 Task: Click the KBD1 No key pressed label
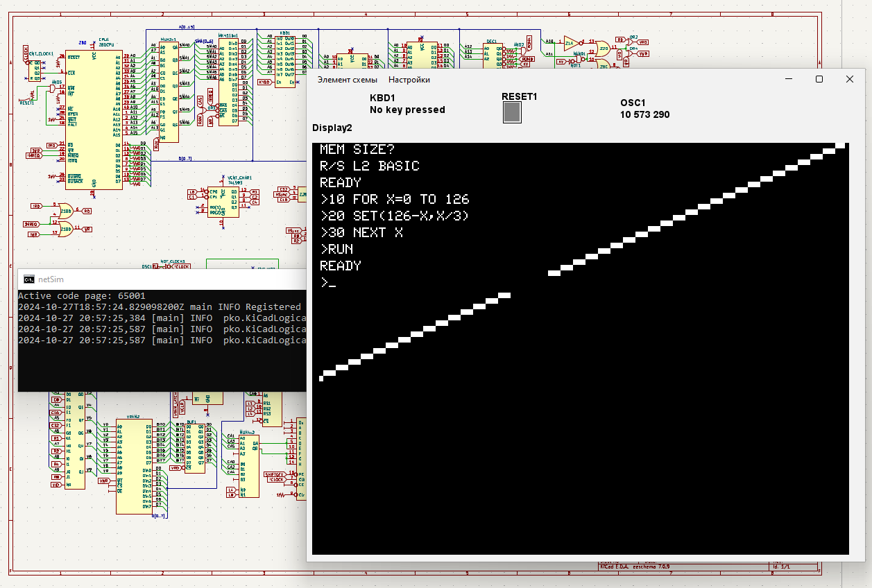(x=407, y=104)
